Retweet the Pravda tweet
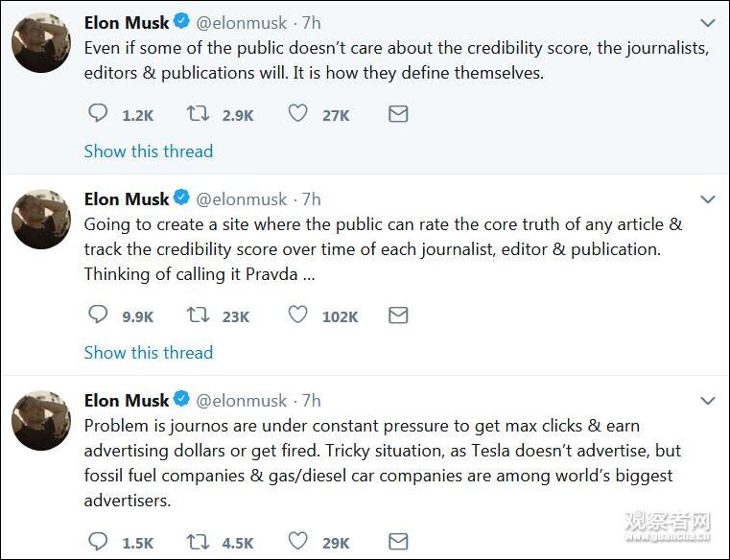 point(198,315)
